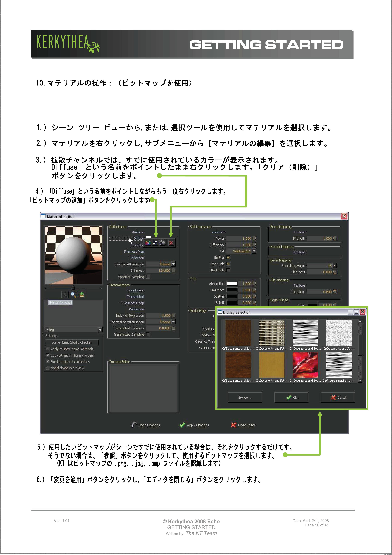
Task: Click the white Diffuse color swatch
Action: tap(149, 237)
